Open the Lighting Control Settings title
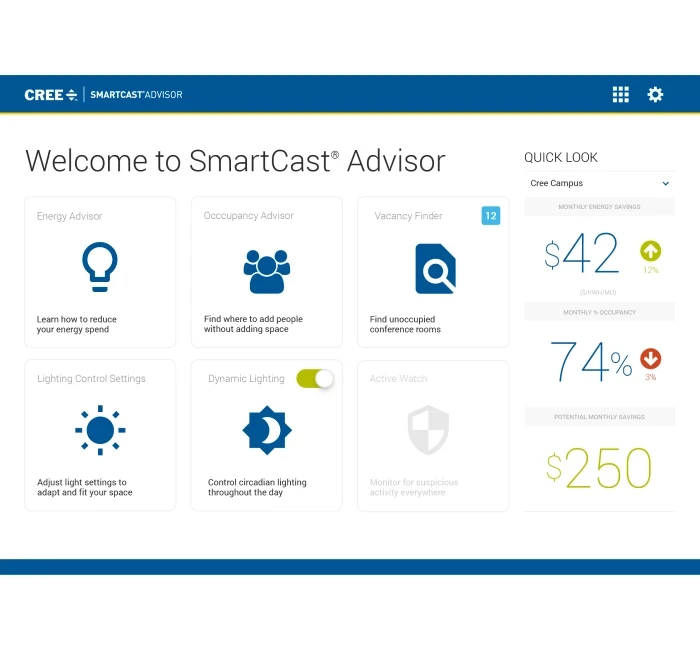700x650 pixels. 92,379
